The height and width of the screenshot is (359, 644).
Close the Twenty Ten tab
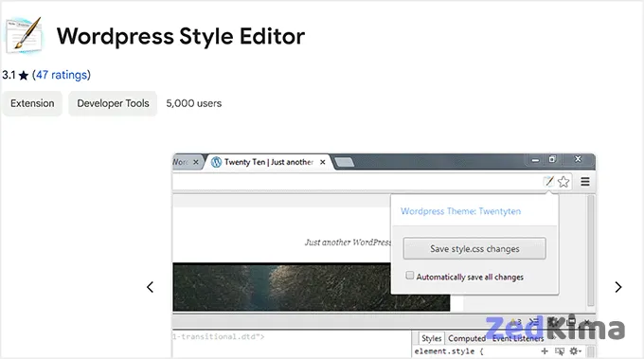click(323, 162)
